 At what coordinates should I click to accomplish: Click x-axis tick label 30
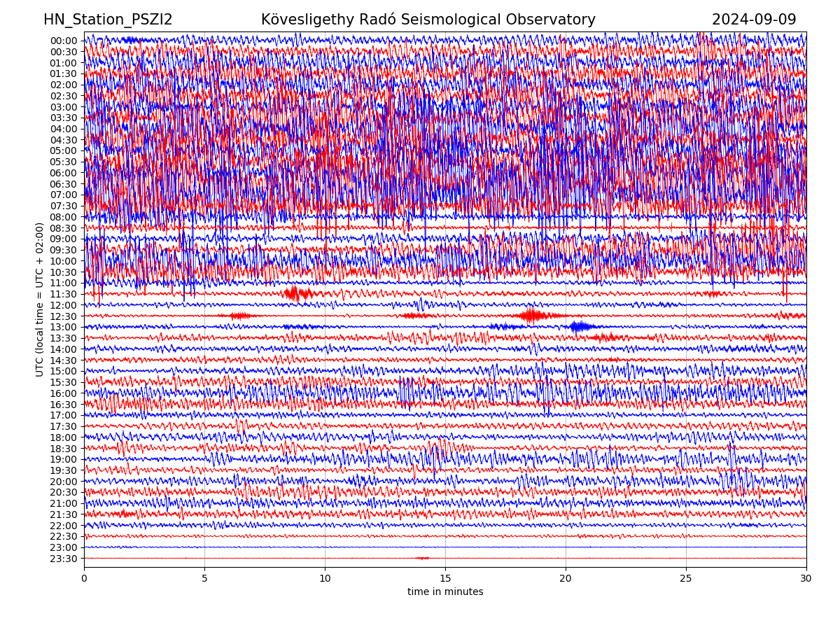coord(806,579)
